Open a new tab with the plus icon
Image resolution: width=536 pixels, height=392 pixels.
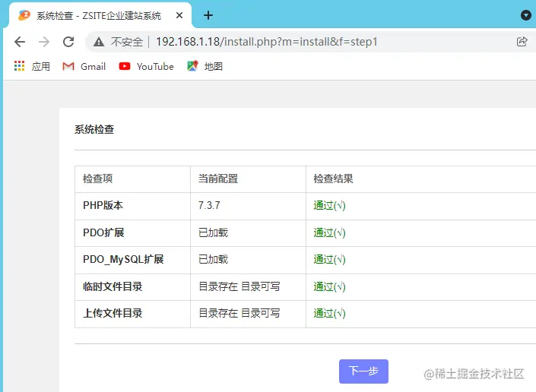(208, 15)
